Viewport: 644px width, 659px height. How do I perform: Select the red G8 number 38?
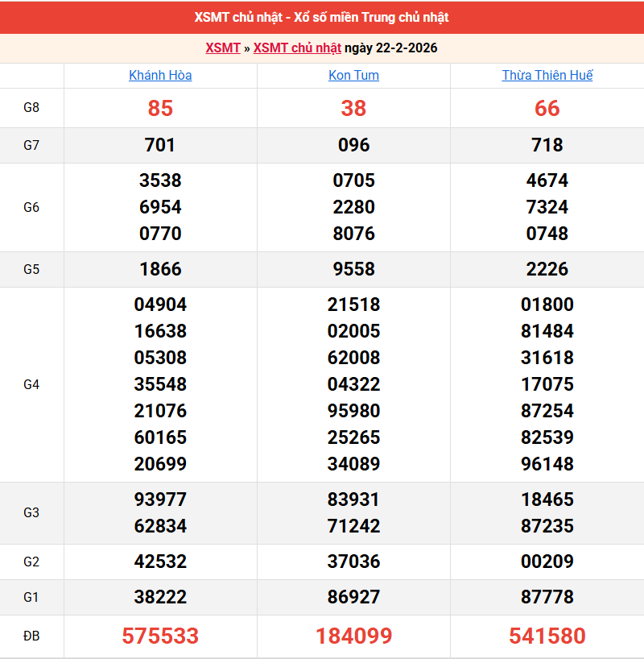[353, 108]
